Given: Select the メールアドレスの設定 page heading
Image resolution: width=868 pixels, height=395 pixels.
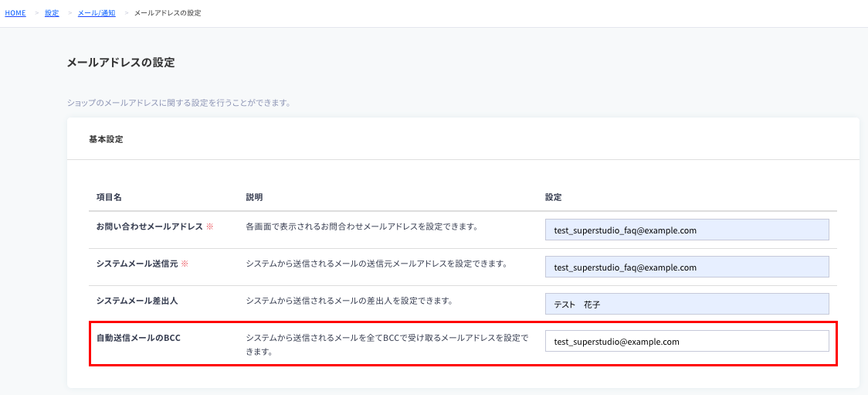Looking at the screenshot, I should [x=120, y=63].
